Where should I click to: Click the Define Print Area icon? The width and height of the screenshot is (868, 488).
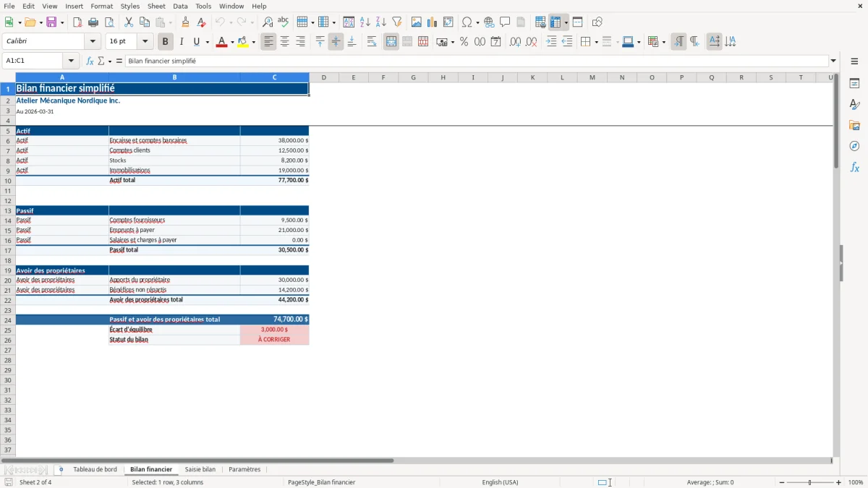click(540, 22)
